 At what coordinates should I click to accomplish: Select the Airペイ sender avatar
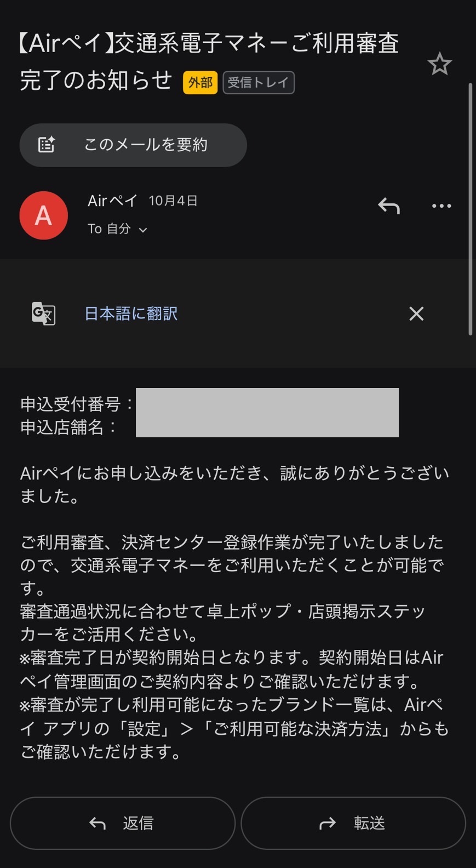(x=43, y=215)
